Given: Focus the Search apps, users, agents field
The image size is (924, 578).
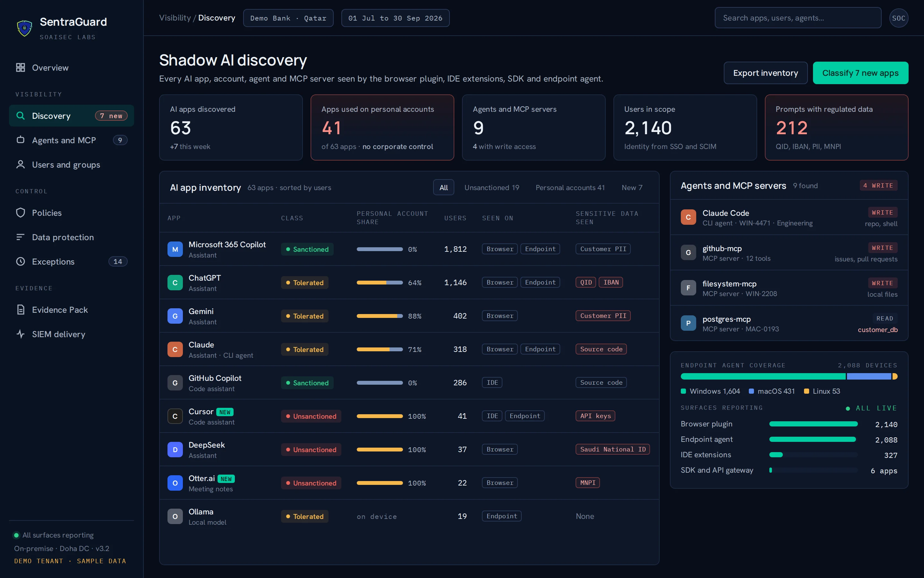Looking at the screenshot, I should click(x=798, y=18).
